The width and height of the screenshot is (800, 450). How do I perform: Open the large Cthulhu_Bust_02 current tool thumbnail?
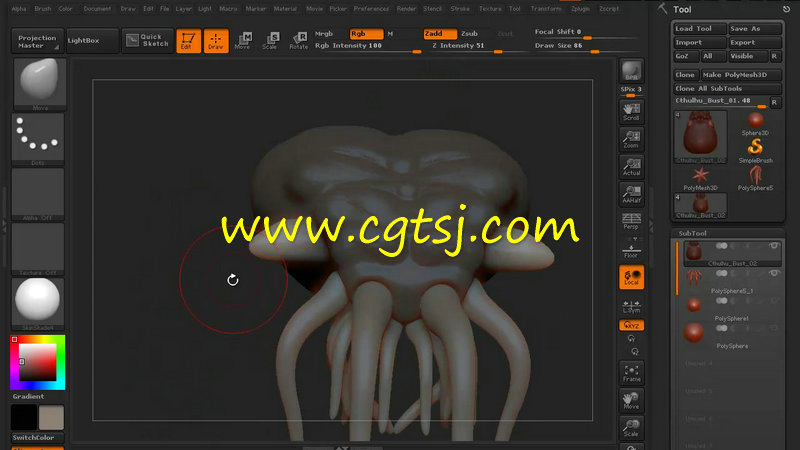click(701, 137)
